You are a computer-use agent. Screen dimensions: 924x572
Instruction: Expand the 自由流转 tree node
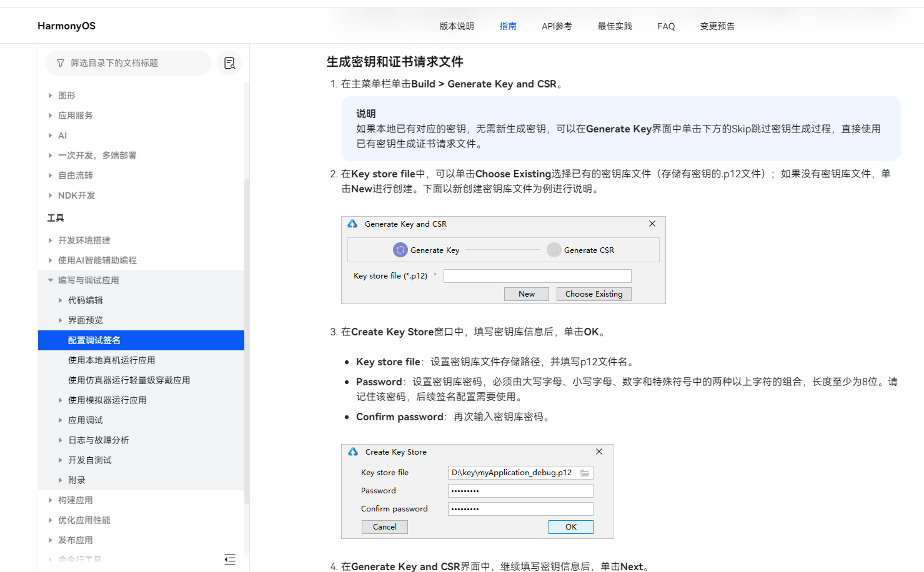pos(51,175)
